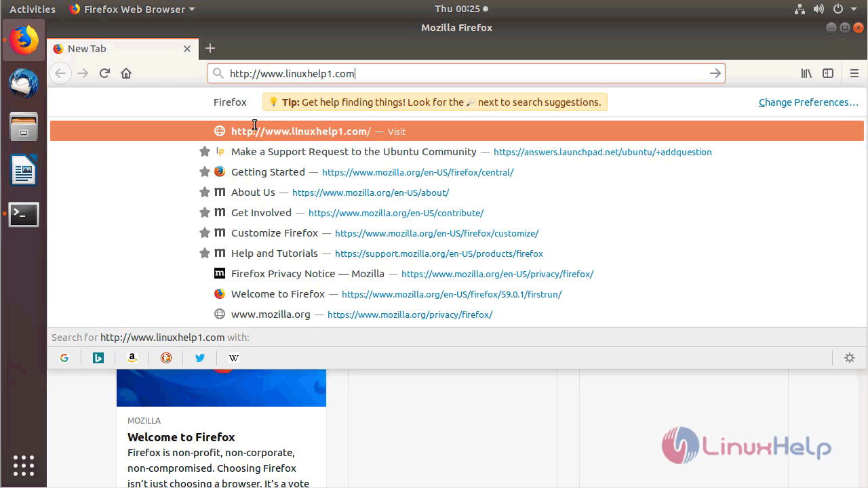Screen dimensions: 868x488
Task: Open the network status indicator
Action: 799,9
